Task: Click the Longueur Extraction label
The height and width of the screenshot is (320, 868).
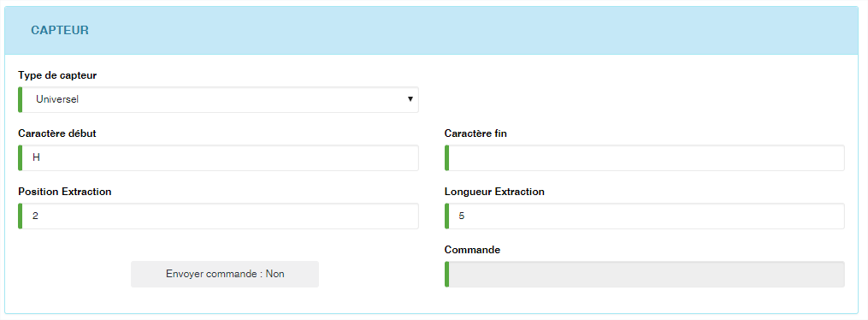Action: [x=494, y=192]
